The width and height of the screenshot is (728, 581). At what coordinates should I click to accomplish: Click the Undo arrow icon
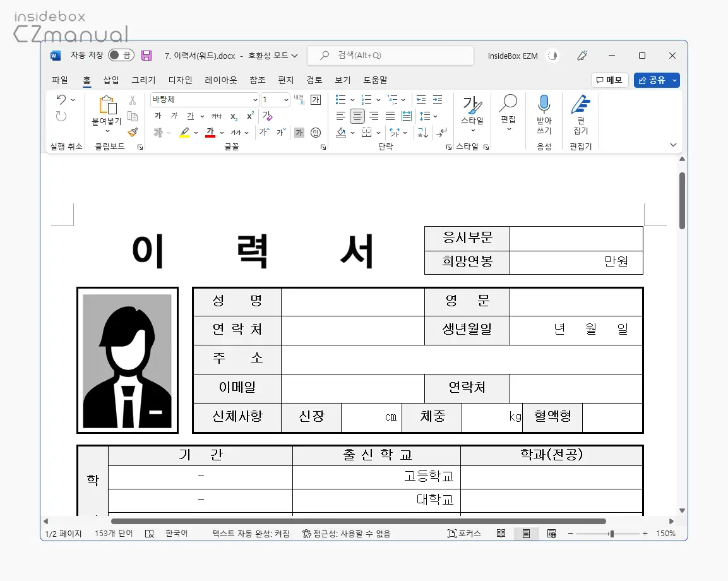point(61,99)
